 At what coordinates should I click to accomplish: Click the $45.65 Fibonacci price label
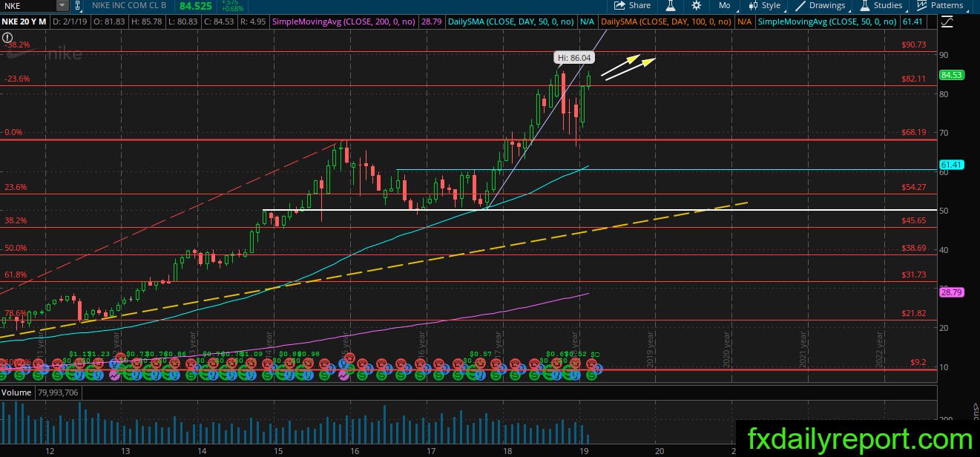tap(913, 220)
